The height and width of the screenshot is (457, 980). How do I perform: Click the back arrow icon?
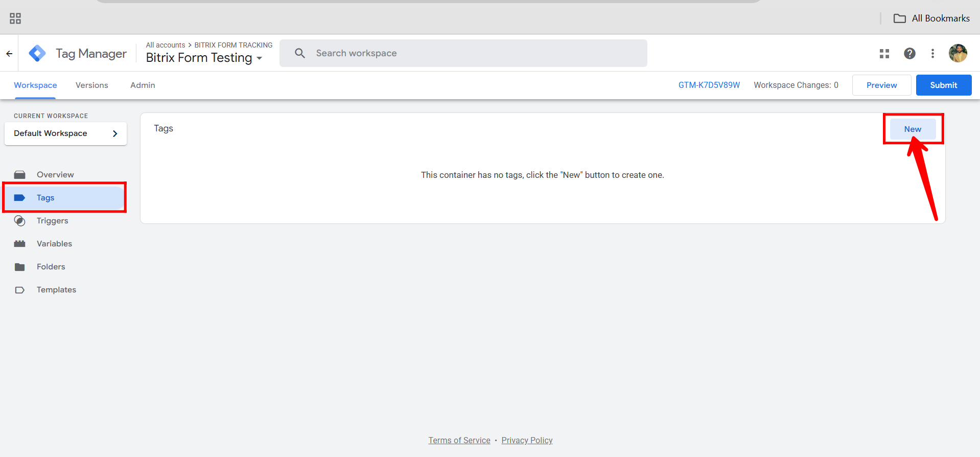[x=9, y=53]
